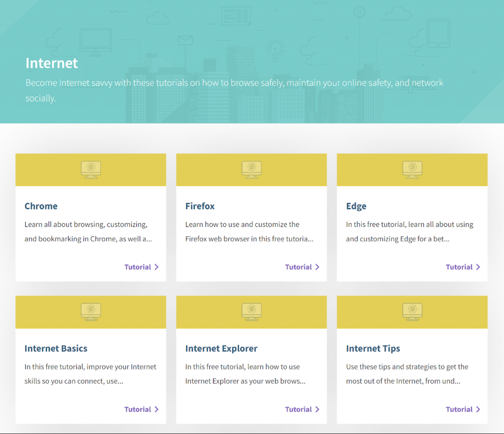
Task: Go to Internet Explorer heading
Action: [x=221, y=348]
